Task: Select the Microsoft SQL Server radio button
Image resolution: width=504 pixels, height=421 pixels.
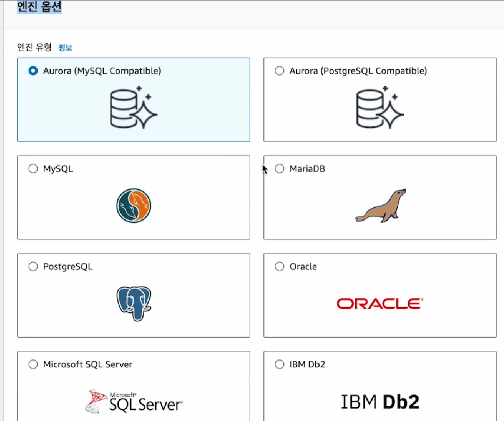Action: tap(33, 364)
